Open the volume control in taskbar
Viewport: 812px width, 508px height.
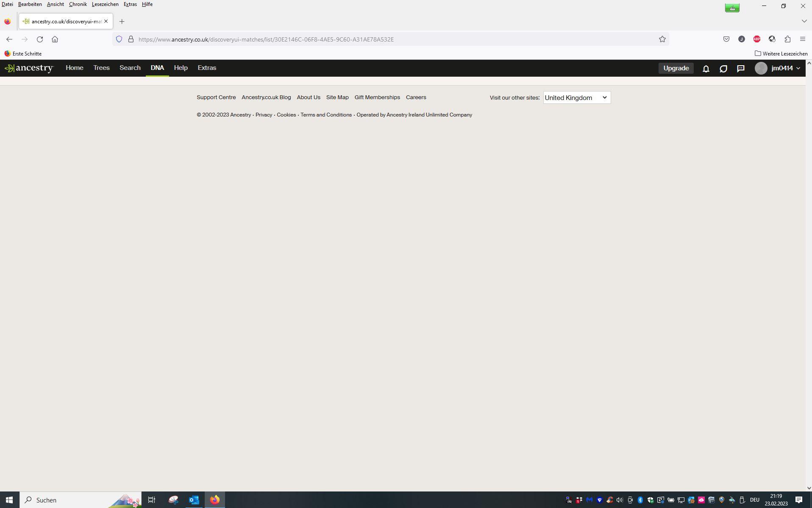619,500
